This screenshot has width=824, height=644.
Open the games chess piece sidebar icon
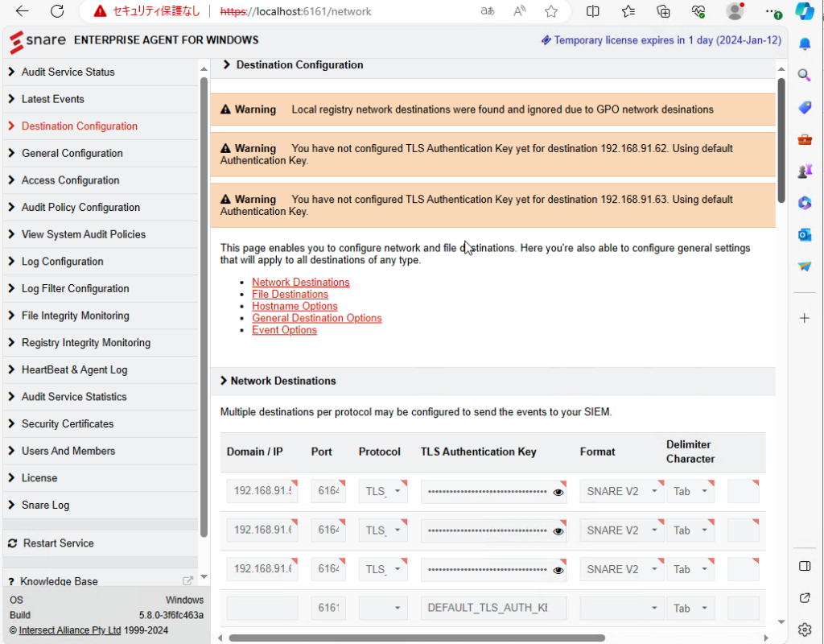tap(805, 171)
